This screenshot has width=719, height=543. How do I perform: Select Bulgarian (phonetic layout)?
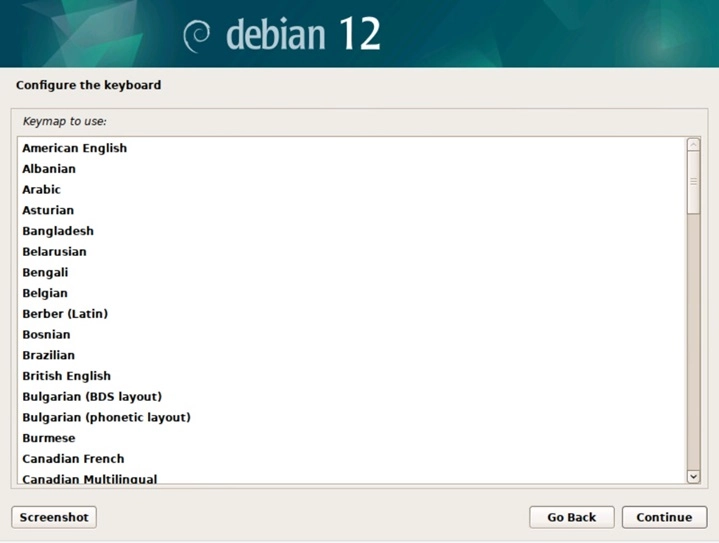(x=352, y=417)
